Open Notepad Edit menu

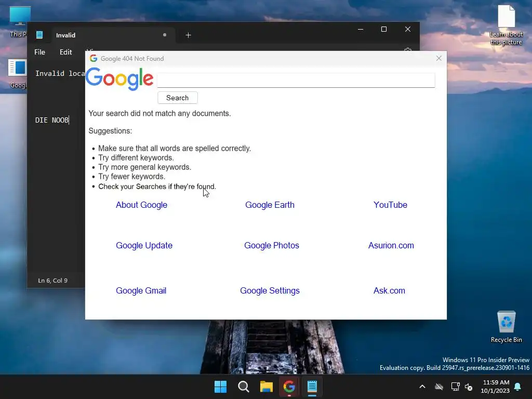[x=66, y=52]
